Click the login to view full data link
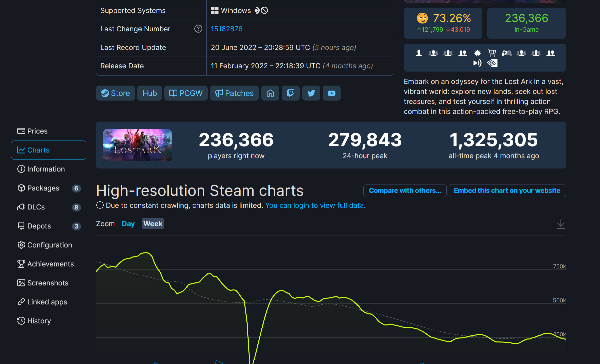Viewport: 600px width, 364px height. click(x=315, y=205)
